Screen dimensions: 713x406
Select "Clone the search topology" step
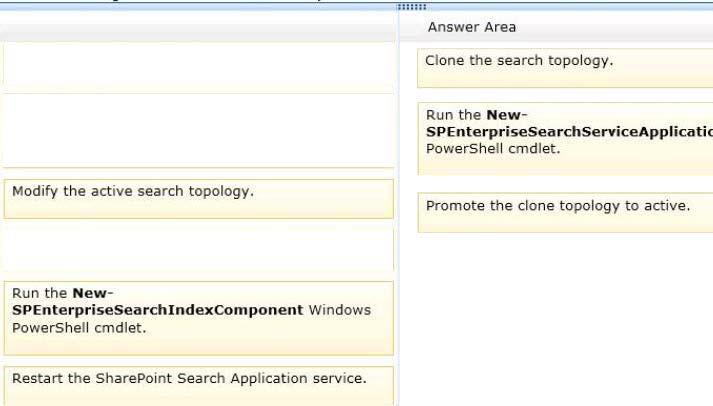tap(565, 68)
